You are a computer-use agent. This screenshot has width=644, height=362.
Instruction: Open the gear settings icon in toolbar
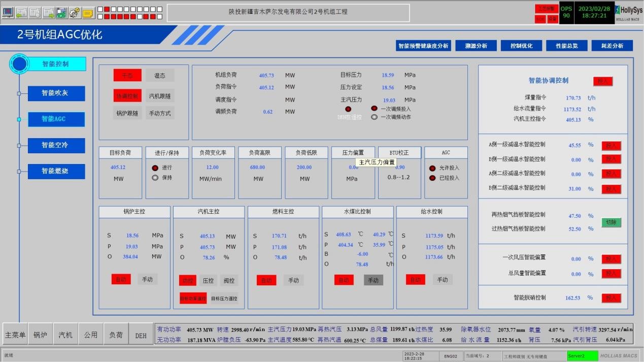point(74,13)
